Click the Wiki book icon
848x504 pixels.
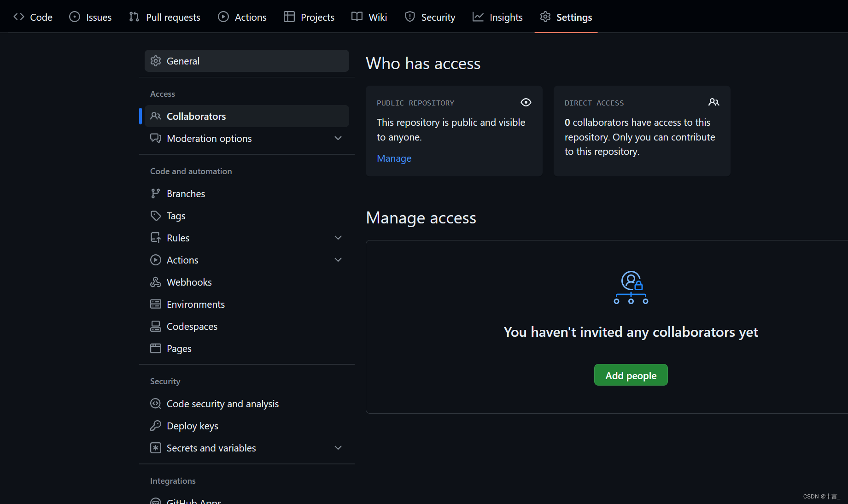[357, 17]
